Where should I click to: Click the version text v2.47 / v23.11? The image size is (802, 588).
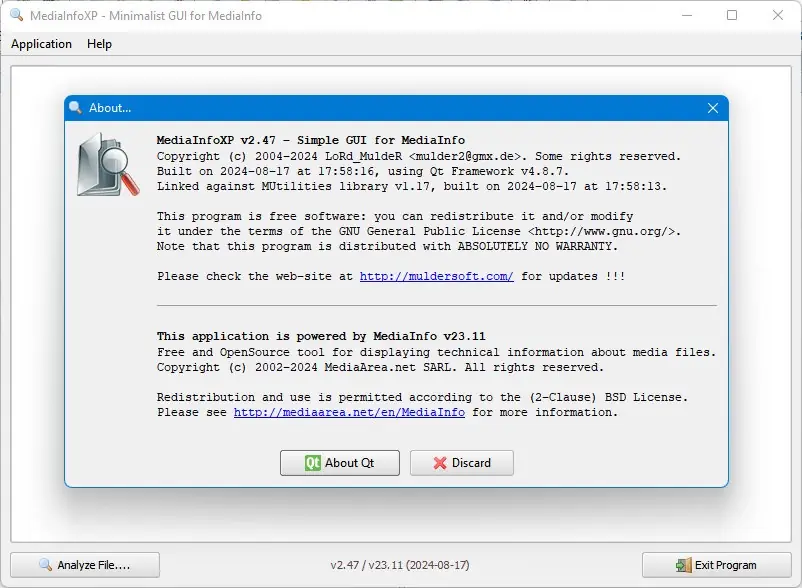pyautogui.click(x=400, y=565)
